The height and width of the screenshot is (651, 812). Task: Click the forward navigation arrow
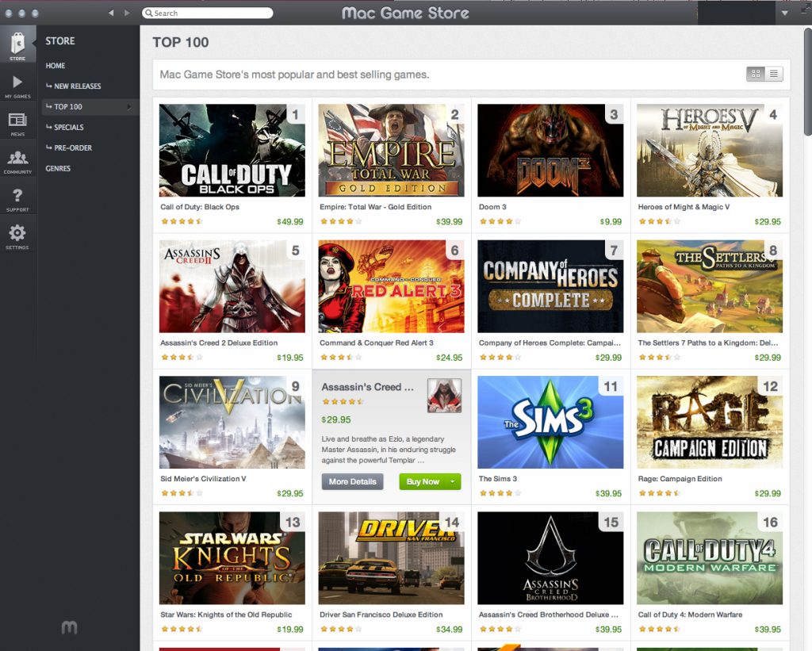point(126,13)
